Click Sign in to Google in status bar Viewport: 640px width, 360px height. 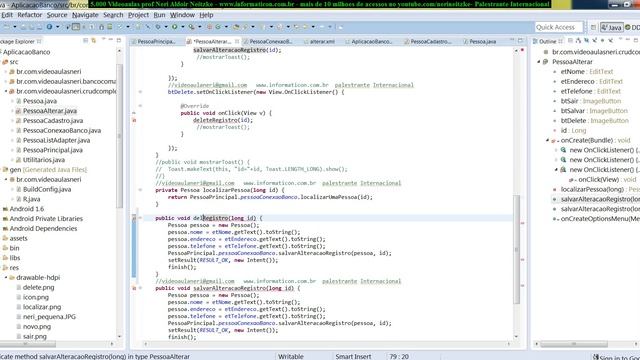pos(616,357)
